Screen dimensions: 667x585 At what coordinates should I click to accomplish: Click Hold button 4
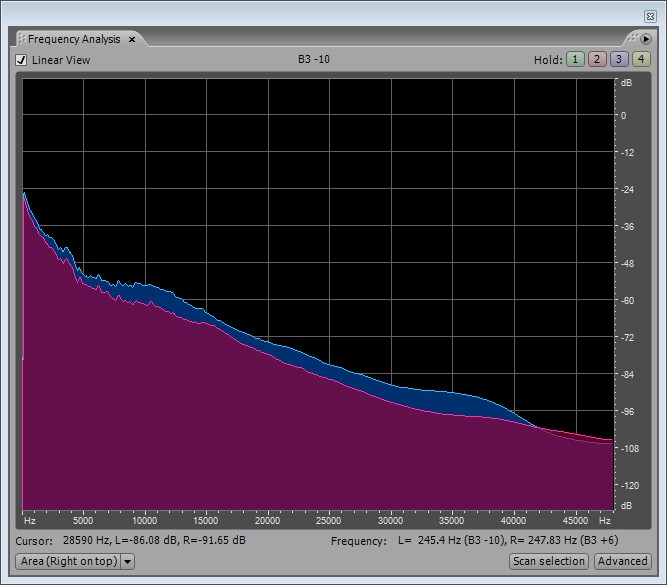tap(641, 59)
